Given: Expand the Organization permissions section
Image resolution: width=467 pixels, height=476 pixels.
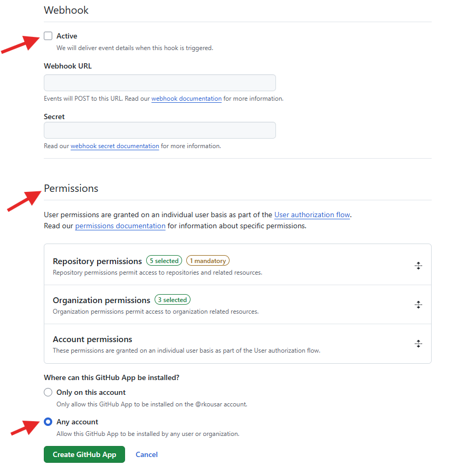Looking at the screenshot, I should [101, 300].
